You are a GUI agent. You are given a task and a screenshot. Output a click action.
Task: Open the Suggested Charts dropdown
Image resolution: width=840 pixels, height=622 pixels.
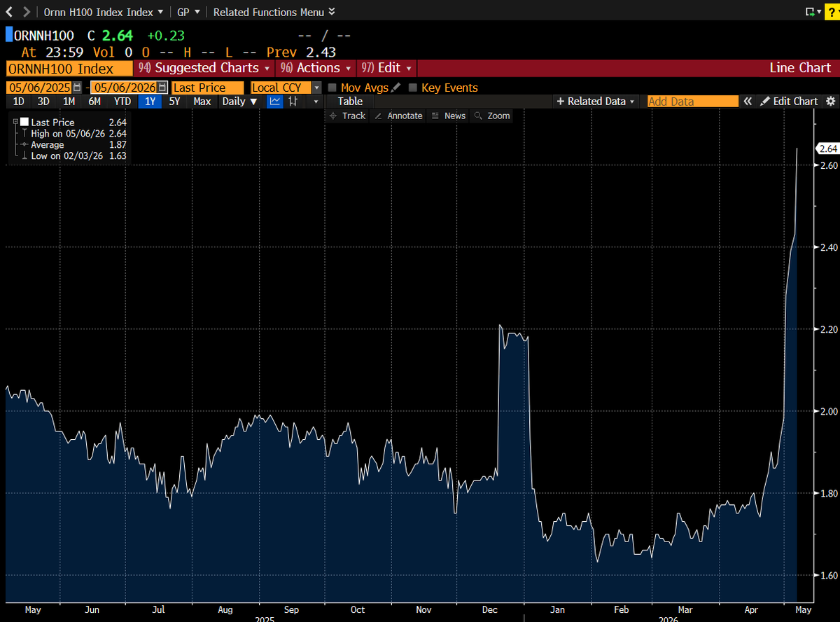tap(205, 68)
